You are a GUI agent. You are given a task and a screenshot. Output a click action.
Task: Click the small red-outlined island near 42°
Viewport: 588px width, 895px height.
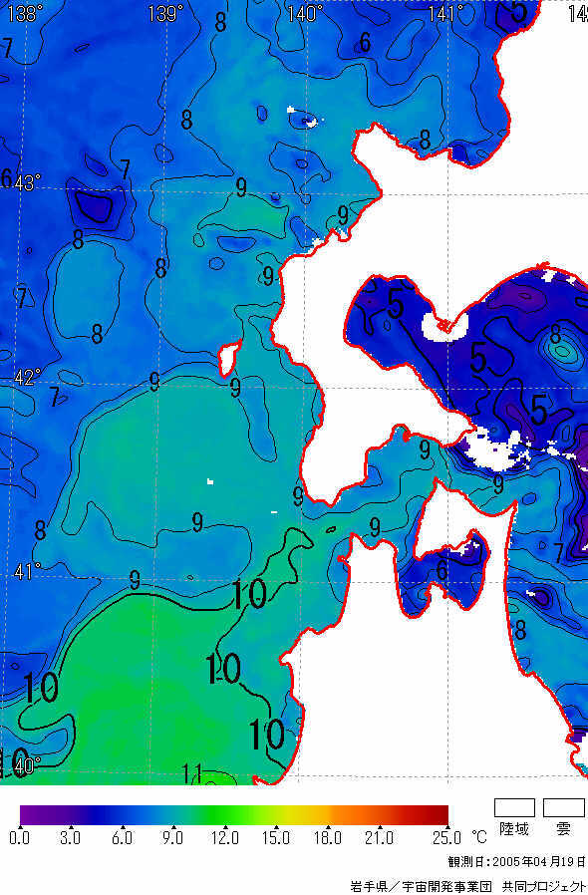pos(228,358)
